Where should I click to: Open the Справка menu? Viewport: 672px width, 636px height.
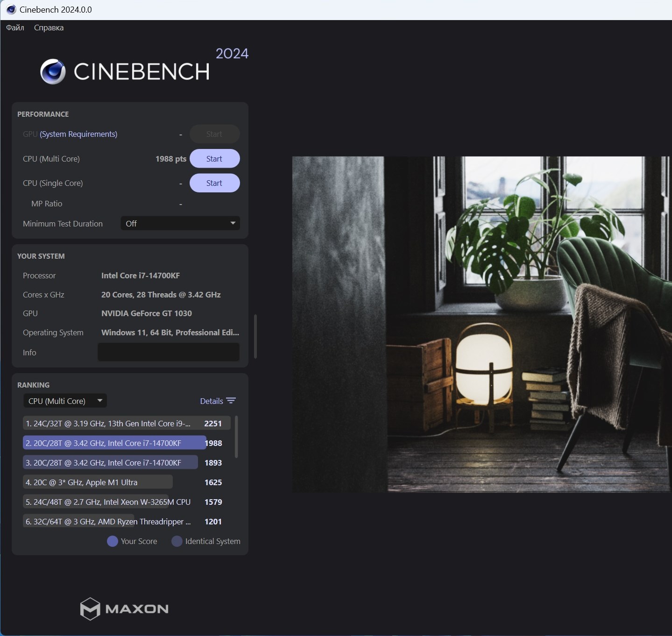(49, 28)
